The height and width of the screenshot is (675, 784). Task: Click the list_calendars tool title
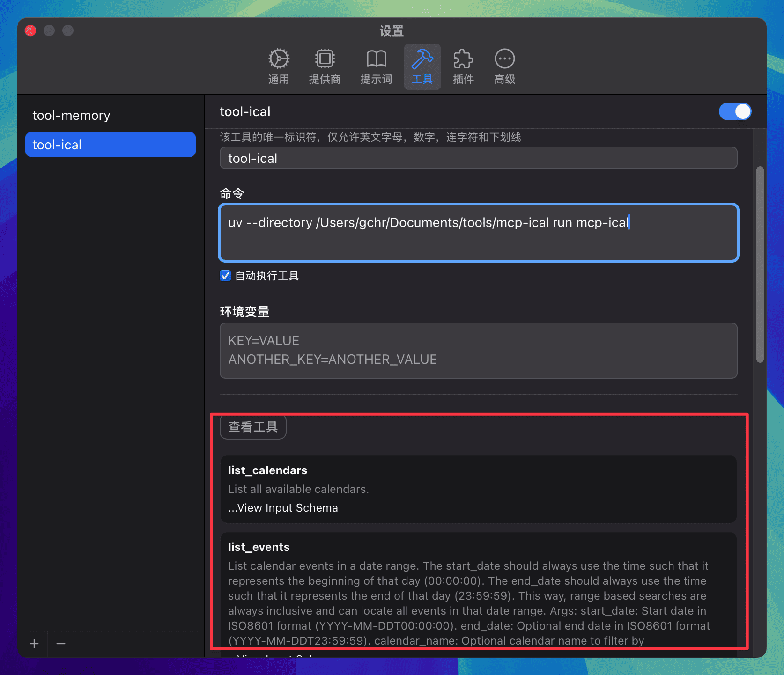267,470
